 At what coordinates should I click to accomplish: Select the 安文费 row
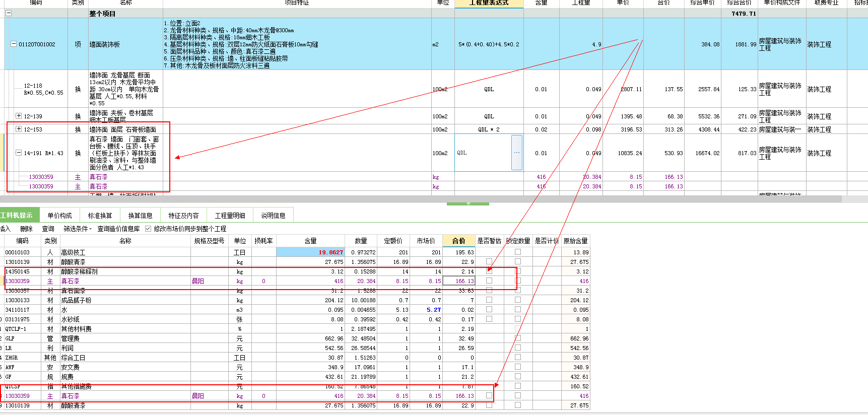[295, 367]
